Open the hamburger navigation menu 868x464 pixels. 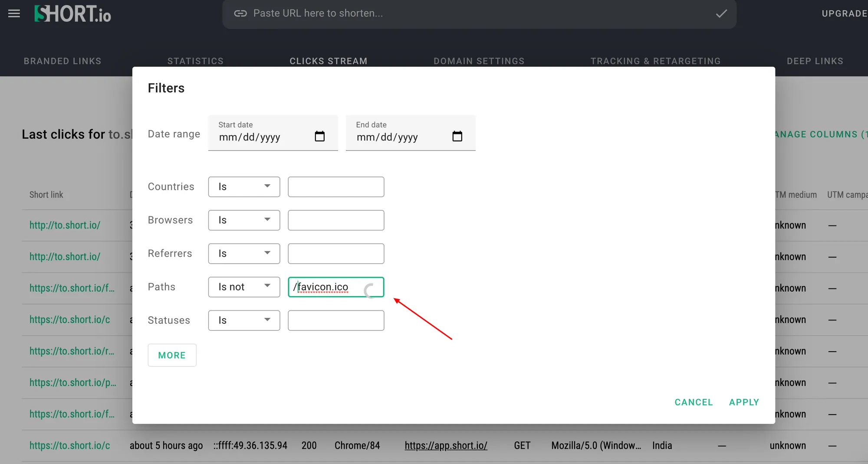(14, 13)
